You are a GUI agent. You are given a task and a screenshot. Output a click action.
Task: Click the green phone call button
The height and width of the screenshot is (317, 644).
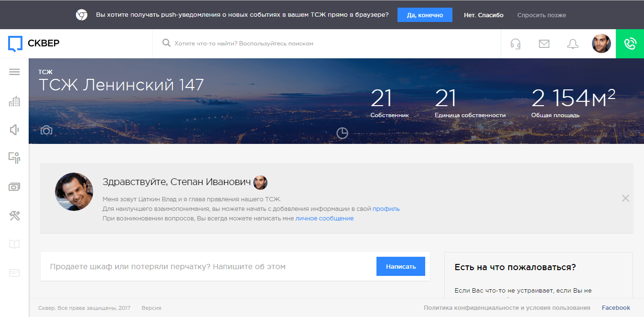pyautogui.click(x=630, y=44)
